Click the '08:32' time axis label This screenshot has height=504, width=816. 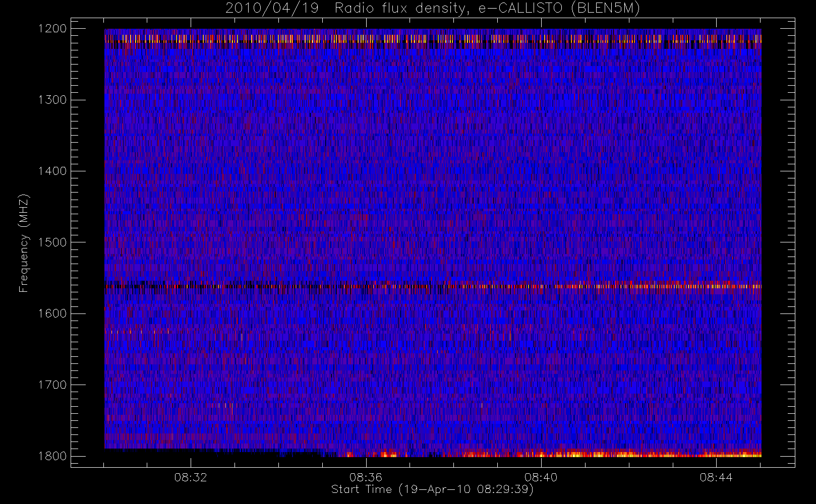pos(191,477)
